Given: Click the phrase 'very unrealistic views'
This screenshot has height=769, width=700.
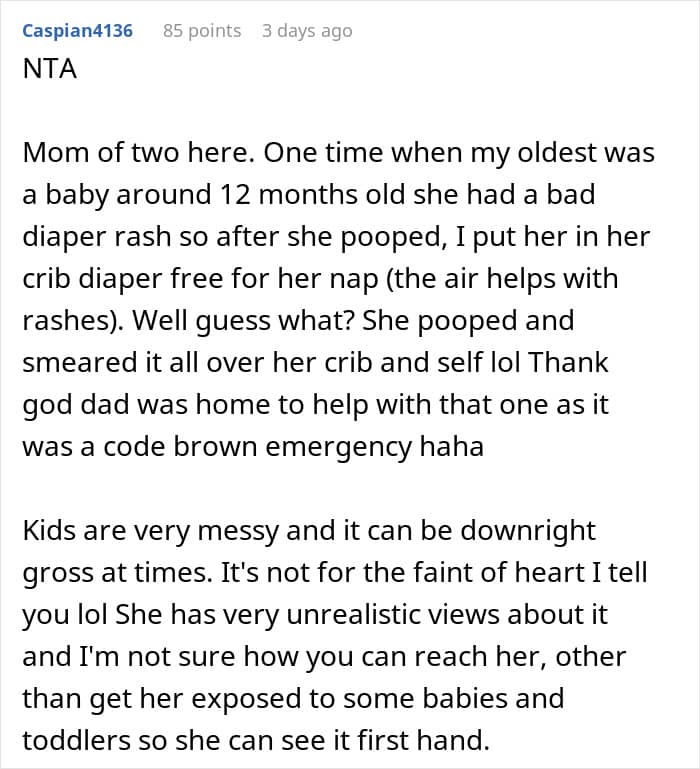Looking at the screenshot, I should coord(300,616).
